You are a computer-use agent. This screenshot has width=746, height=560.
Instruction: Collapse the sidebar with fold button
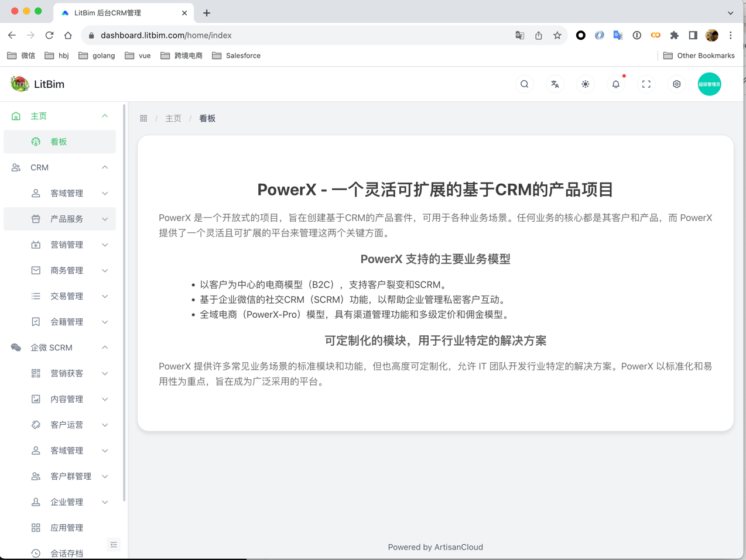tap(114, 545)
